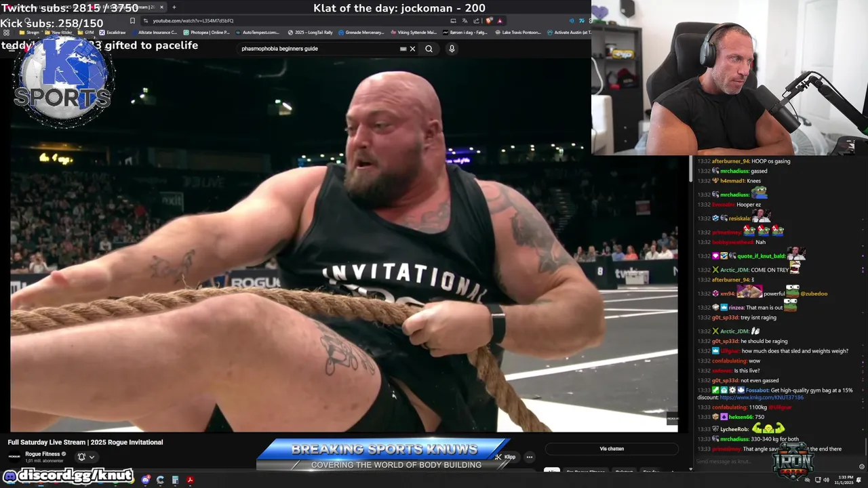868x488 pixels.
Task: Open the AutoTempest.com bookmark
Action: tap(257, 33)
